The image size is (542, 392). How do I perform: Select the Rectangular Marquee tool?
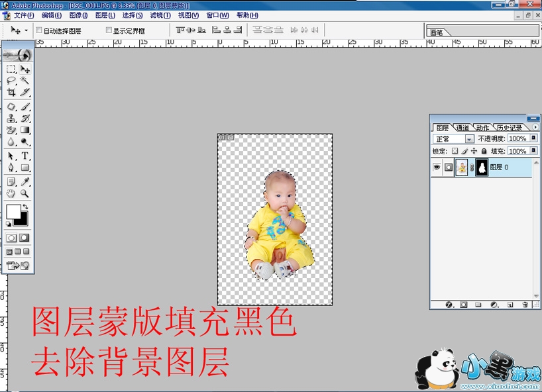coord(11,69)
